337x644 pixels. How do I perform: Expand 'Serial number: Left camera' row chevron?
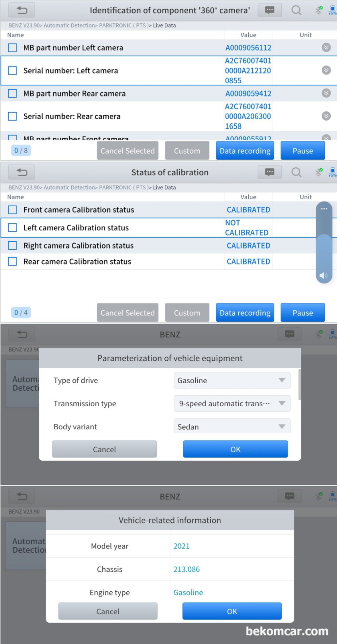326,70
